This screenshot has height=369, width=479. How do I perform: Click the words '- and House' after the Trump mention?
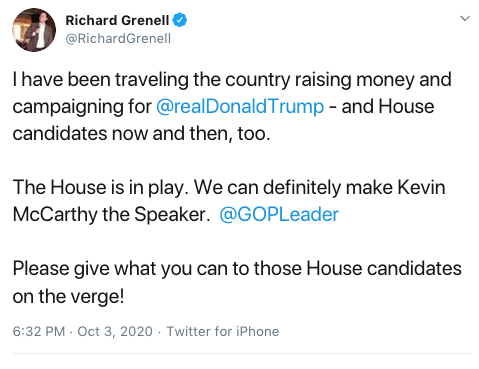pyautogui.click(x=381, y=107)
